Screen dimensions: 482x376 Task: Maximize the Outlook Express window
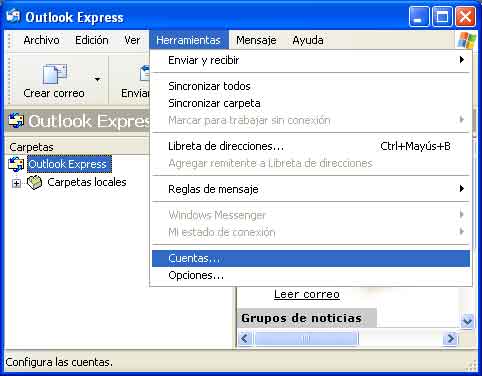[x=442, y=17]
